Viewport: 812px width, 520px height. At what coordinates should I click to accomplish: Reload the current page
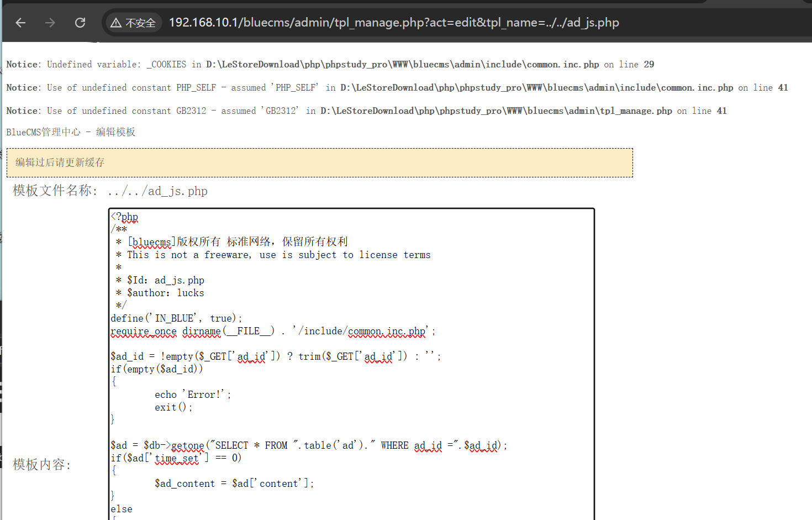point(80,23)
